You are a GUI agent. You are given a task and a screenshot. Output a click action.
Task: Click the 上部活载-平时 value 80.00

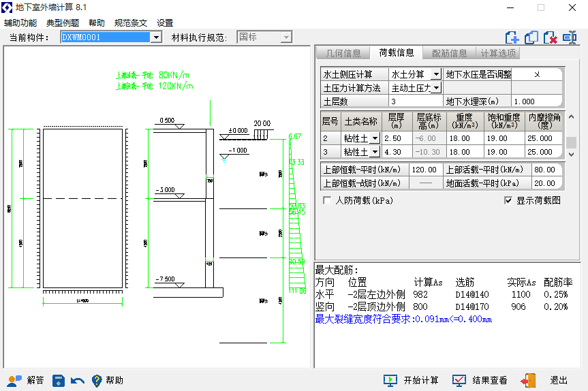546,170
